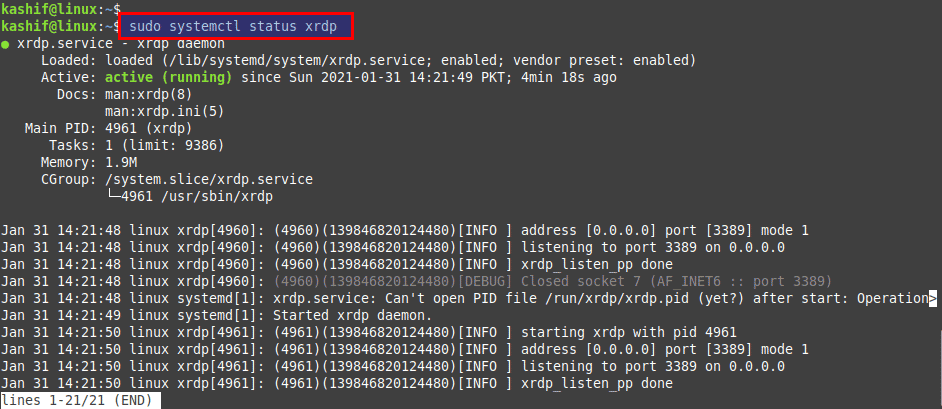Click the truncated line arrow after Operation
This screenshot has height=409, width=942.
point(932,298)
